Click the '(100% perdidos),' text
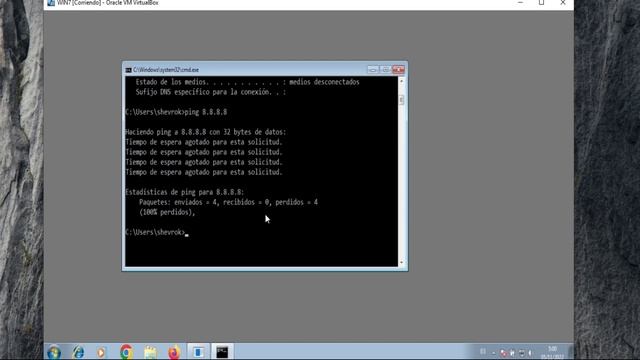 coord(167,212)
